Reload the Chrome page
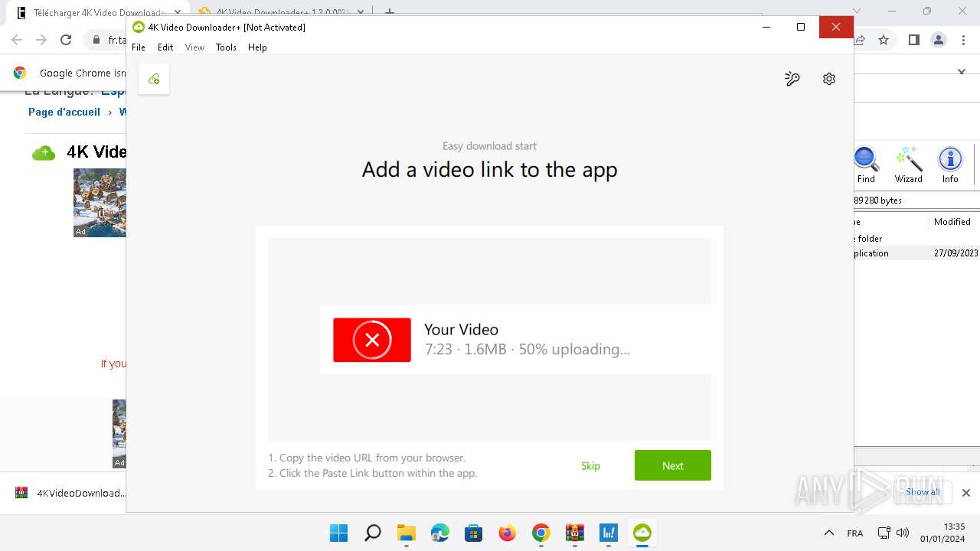This screenshot has width=980, height=551. [x=66, y=40]
